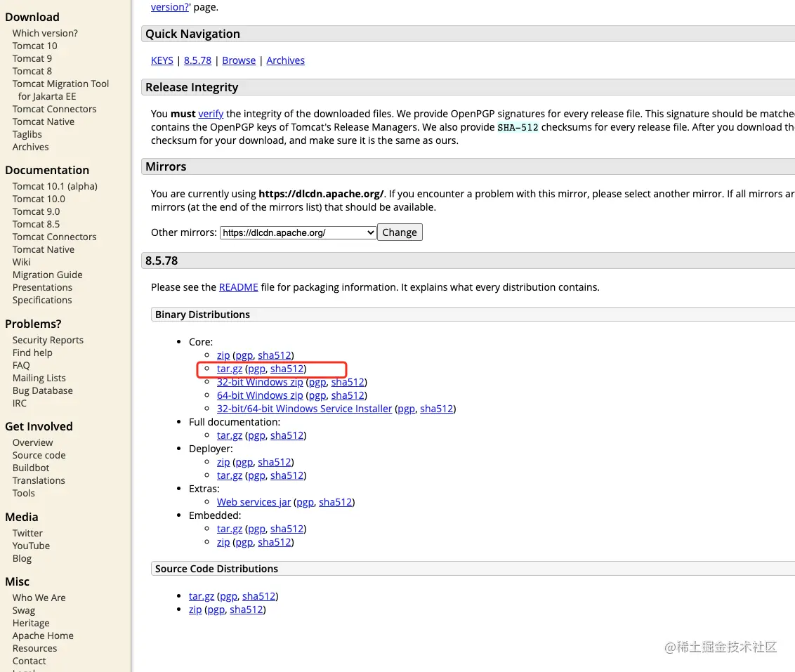
Task: Open Specifications in the sidebar
Action: (x=42, y=300)
